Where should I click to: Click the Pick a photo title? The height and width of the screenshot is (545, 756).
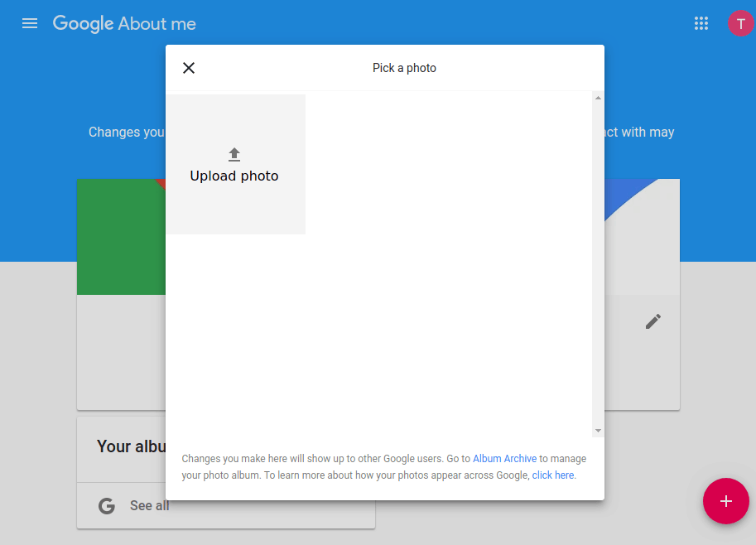(x=404, y=68)
